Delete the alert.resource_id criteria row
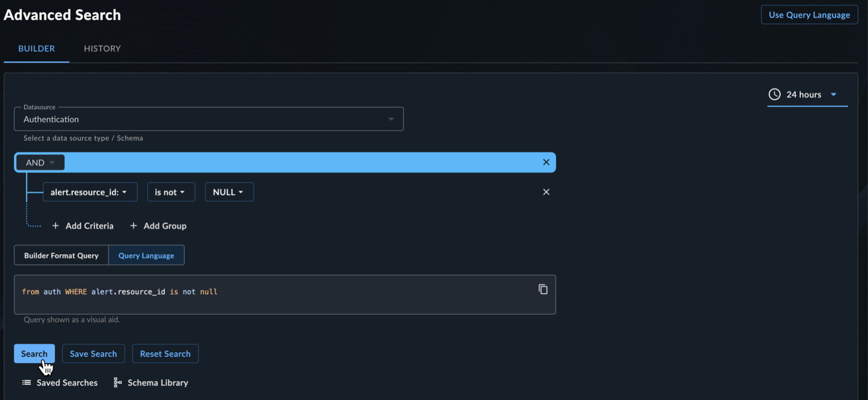The height and width of the screenshot is (400, 868). [x=546, y=192]
